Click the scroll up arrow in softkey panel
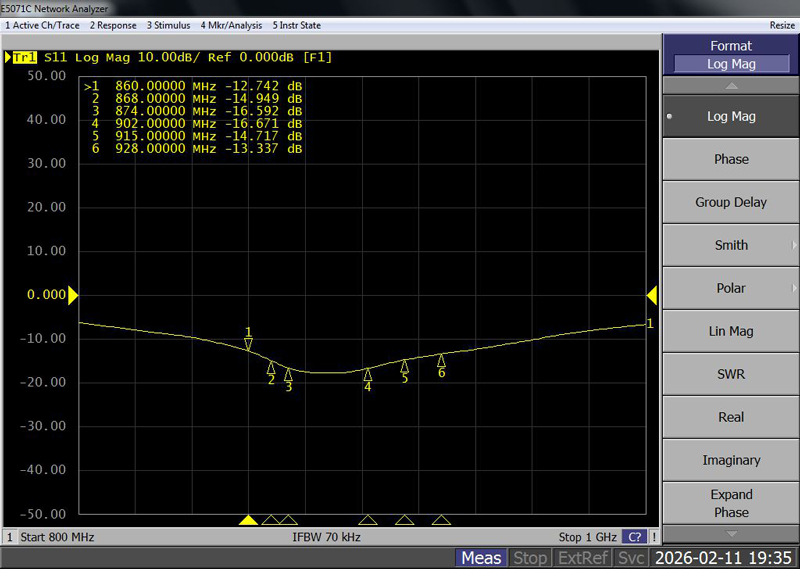This screenshot has width=800, height=569. (731, 87)
